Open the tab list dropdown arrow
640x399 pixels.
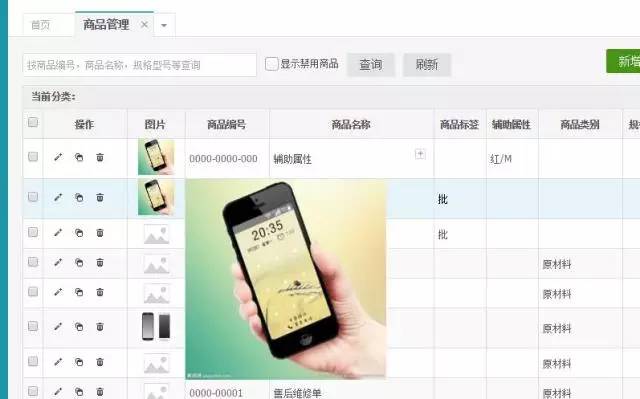(x=164, y=25)
